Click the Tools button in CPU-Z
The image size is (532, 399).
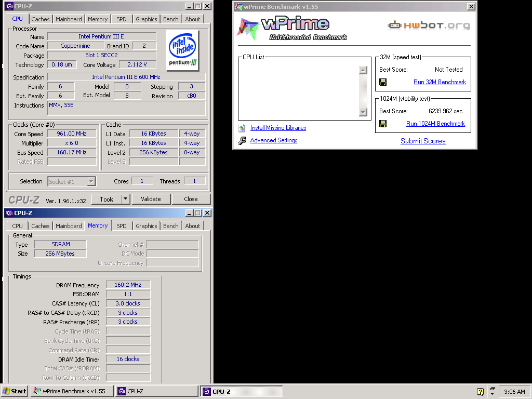107,199
